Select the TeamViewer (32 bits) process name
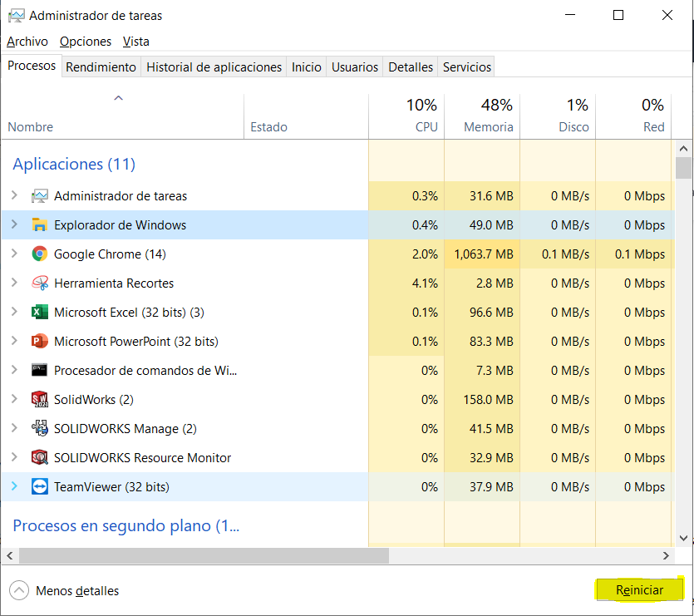 tap(111, 487)
